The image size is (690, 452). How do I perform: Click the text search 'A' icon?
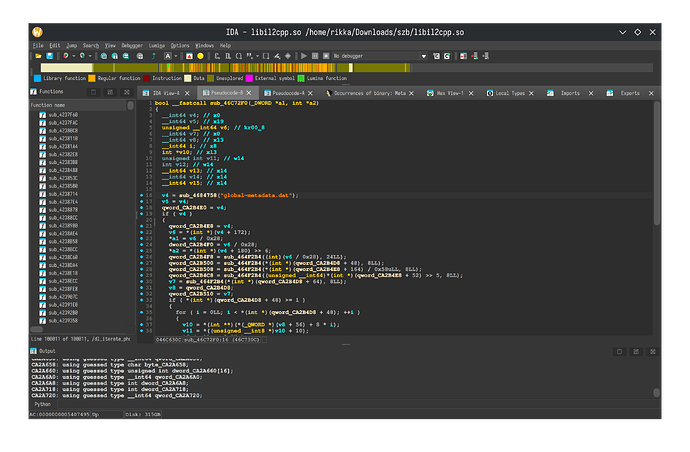pos(168,56)
